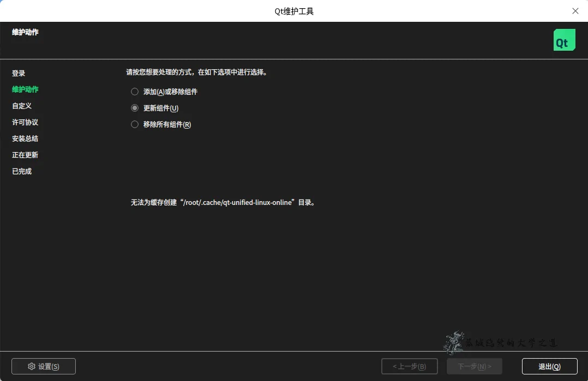Click the 已完成 sidebar step
588x381 pixels.
[22, 171]
